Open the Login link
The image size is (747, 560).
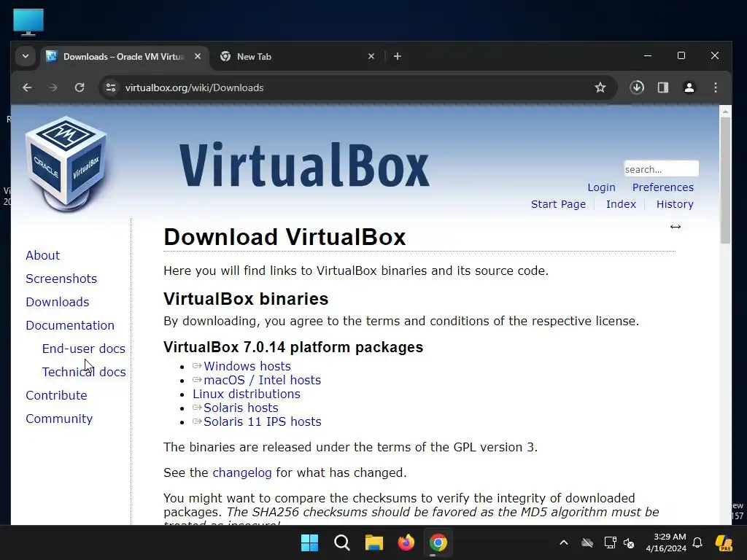pos(601,187)
